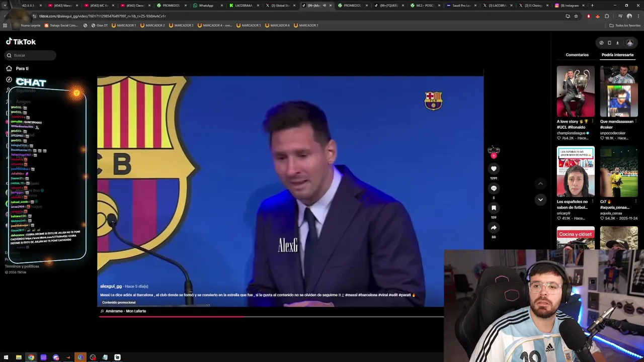Image resolution: width=644 pixels, height=362 pixels.
Task: Open Cr7 #aquela_cenaa video thumbnail
Action: click(619, 172)
